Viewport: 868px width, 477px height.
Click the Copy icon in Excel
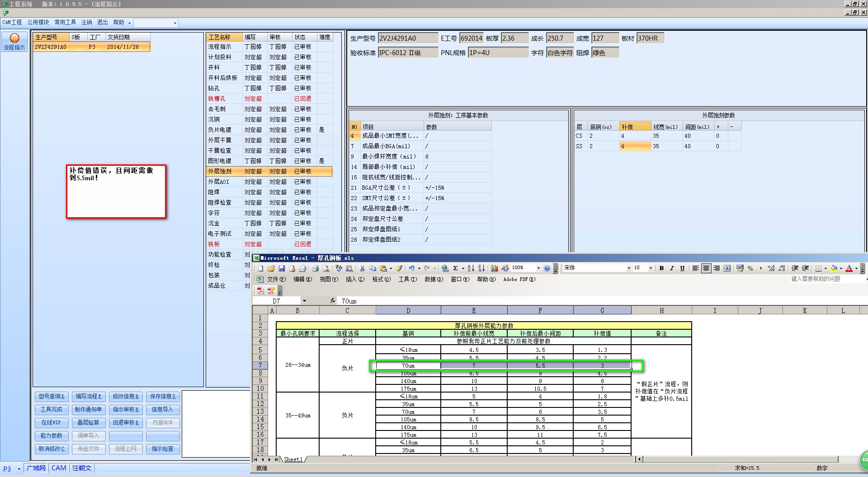point(373,268)
